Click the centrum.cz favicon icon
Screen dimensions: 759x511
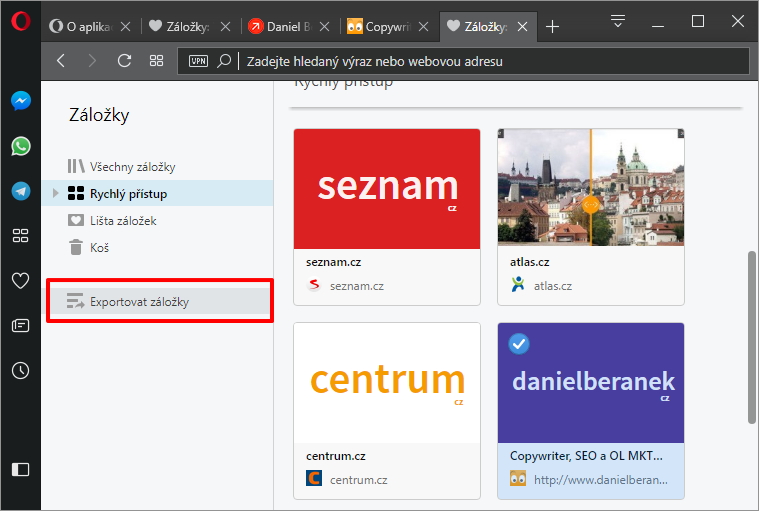pos(314,478)
